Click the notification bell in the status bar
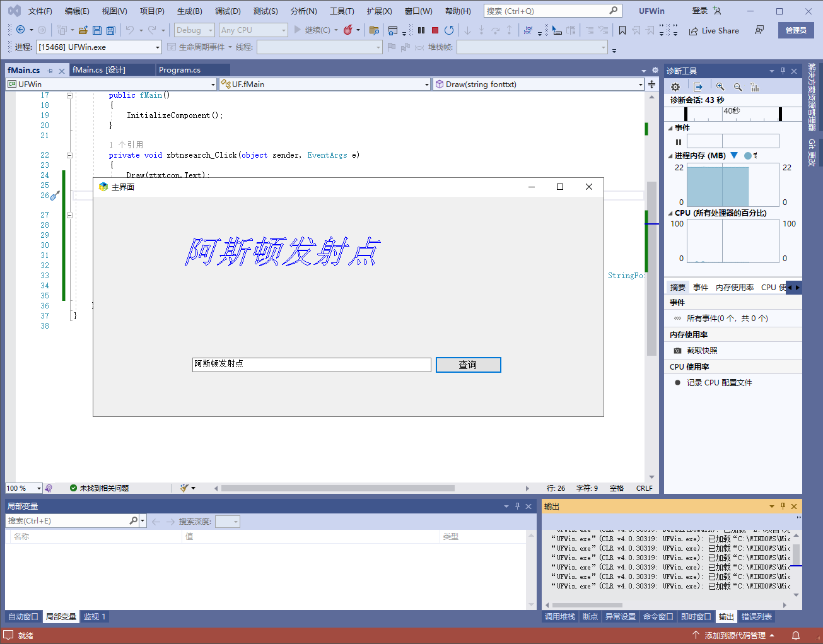Viewport: 823px width, 644px height. [x=796, y=635]
